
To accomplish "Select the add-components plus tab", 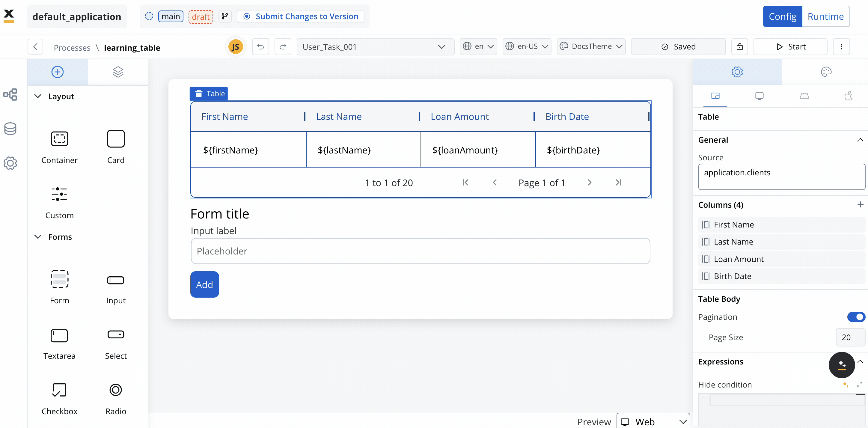I will coord(58,72).
